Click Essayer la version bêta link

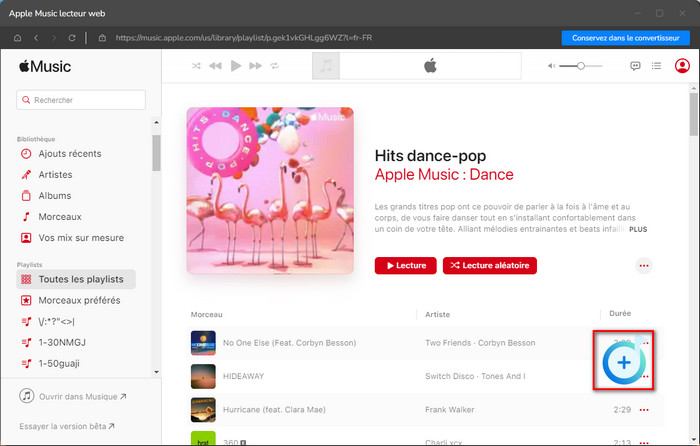[x=67, y=426]
